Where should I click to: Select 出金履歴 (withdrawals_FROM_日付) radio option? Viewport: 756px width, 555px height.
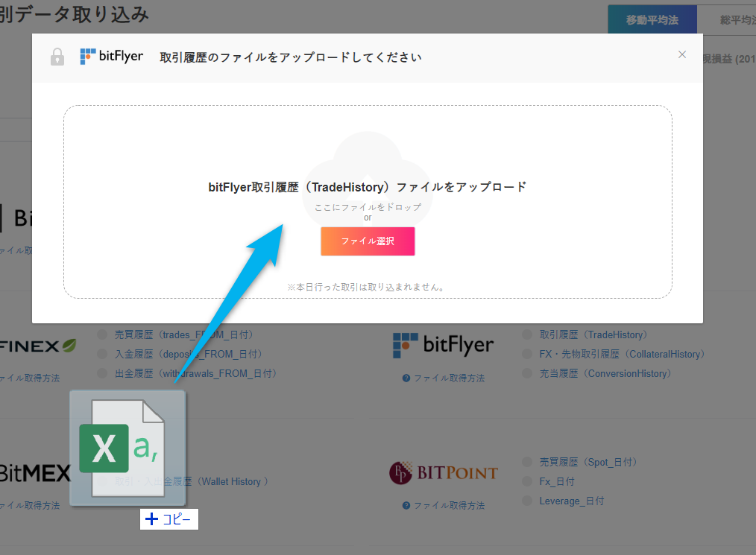pos(102,373)
